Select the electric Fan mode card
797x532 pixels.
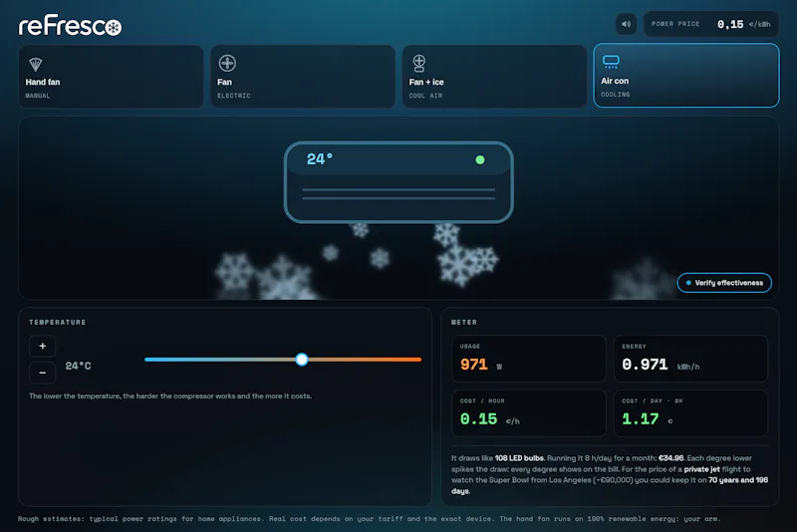pos(303,77)
